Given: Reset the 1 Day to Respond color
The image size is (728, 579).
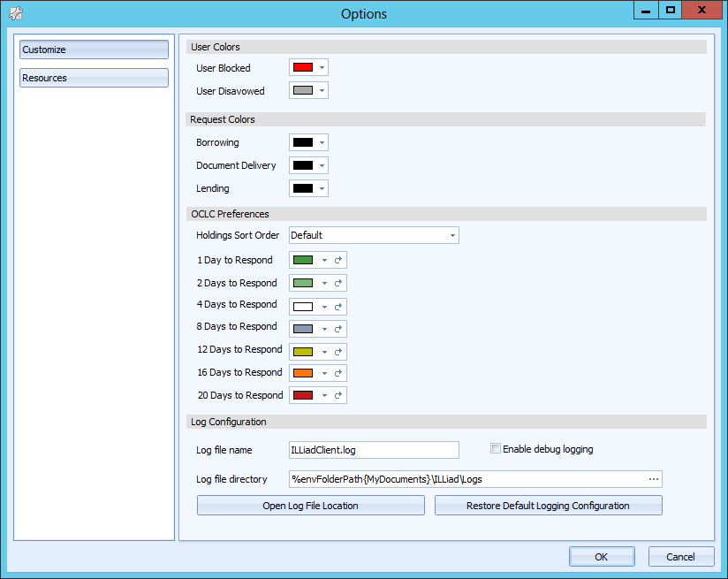Looking at the screenshot, I should coord(339,260).
